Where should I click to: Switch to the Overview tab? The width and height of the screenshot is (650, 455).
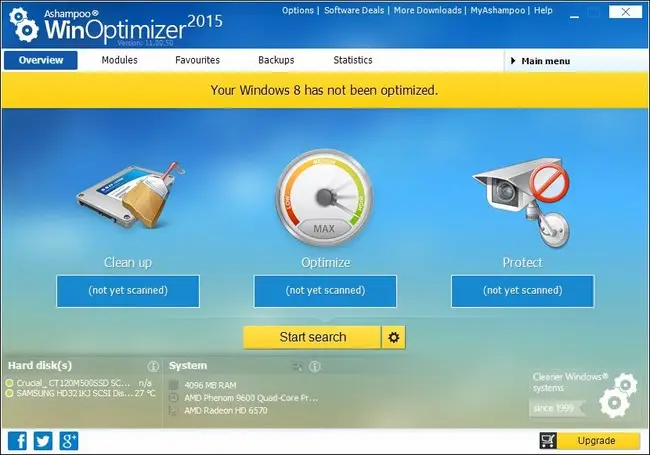point(41,61)
